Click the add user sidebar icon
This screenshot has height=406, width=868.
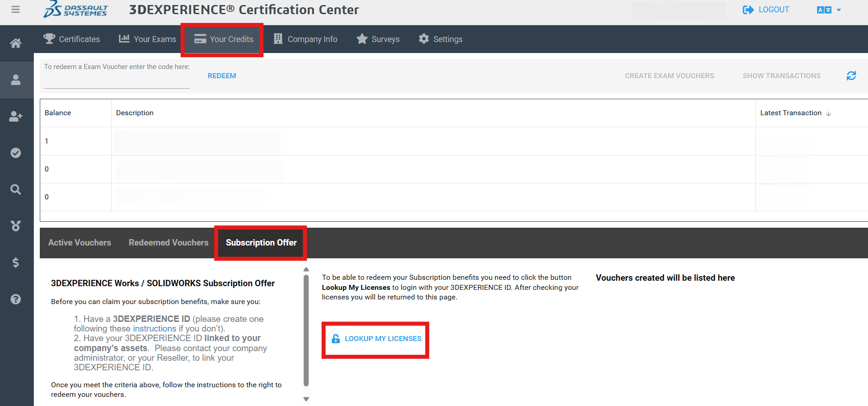click(16, 117)
